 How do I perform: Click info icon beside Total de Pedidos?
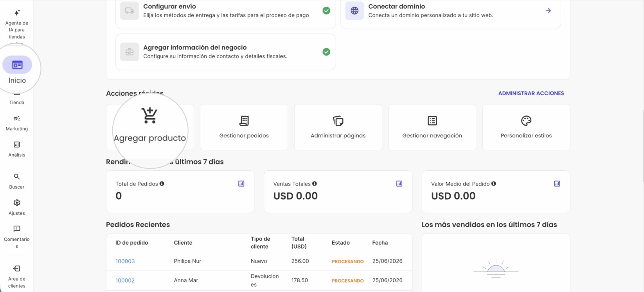pyautogui.click(x=162, y=184)
